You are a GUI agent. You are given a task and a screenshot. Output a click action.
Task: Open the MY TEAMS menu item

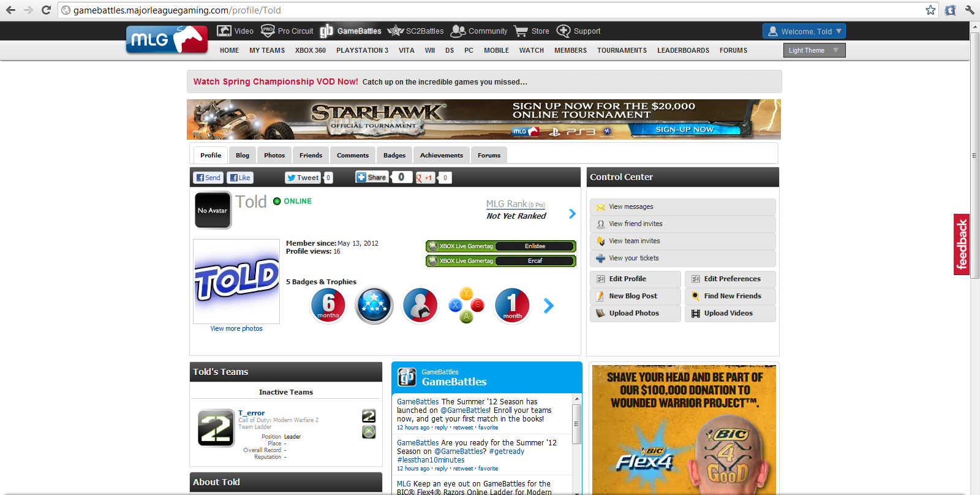267,50
